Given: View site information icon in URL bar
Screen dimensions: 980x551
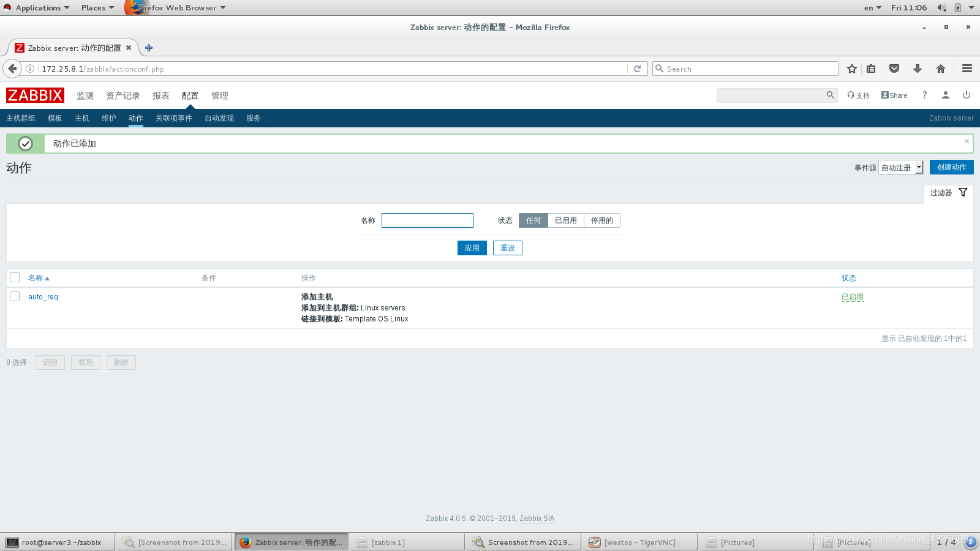Looking at the screenshot, I should pyautogui.click(x=30, y=69).
